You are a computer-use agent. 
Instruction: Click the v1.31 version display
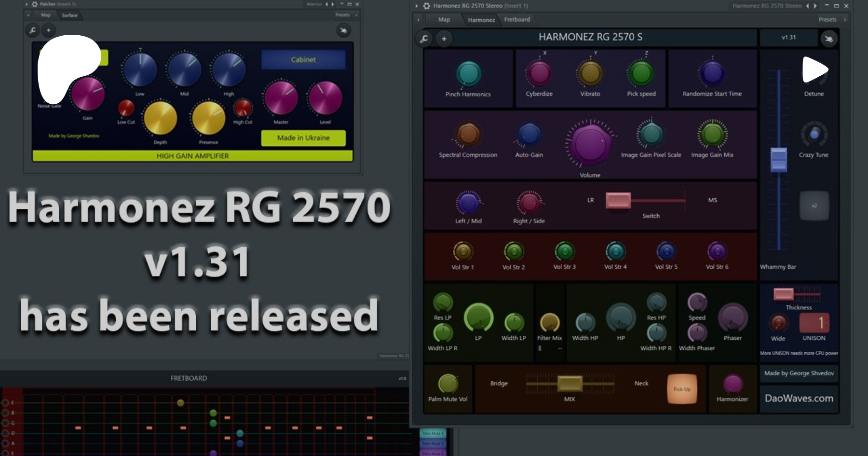tap(789, 37)
